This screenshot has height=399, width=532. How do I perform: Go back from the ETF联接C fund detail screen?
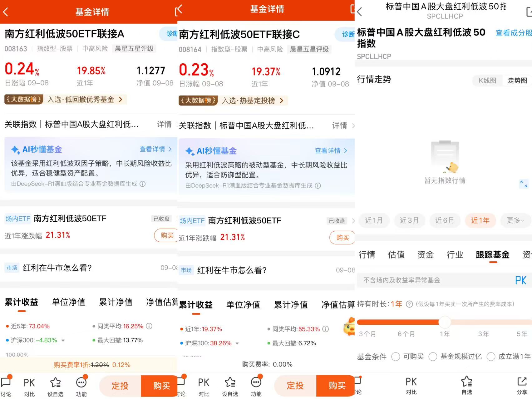click(x=180, y=9)
